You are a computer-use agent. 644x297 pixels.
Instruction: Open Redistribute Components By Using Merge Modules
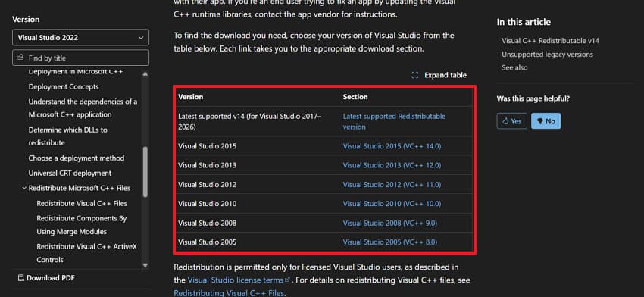coord(82,225)
